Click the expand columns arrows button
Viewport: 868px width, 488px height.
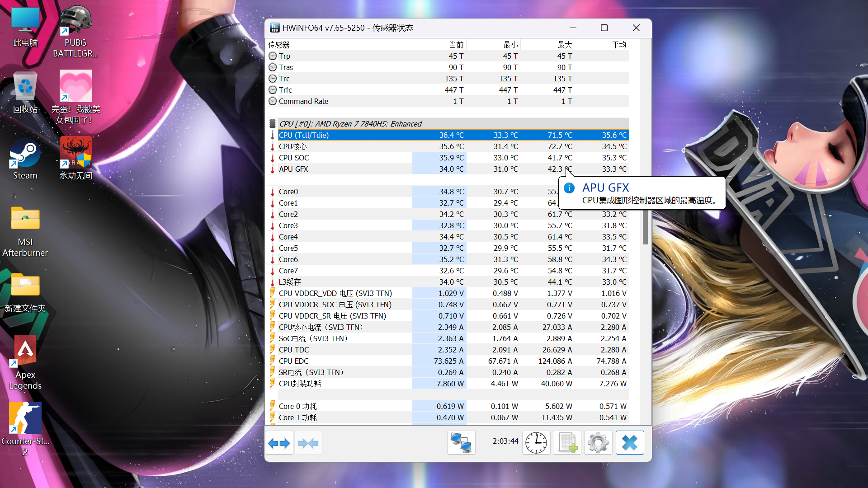(279, 443)
